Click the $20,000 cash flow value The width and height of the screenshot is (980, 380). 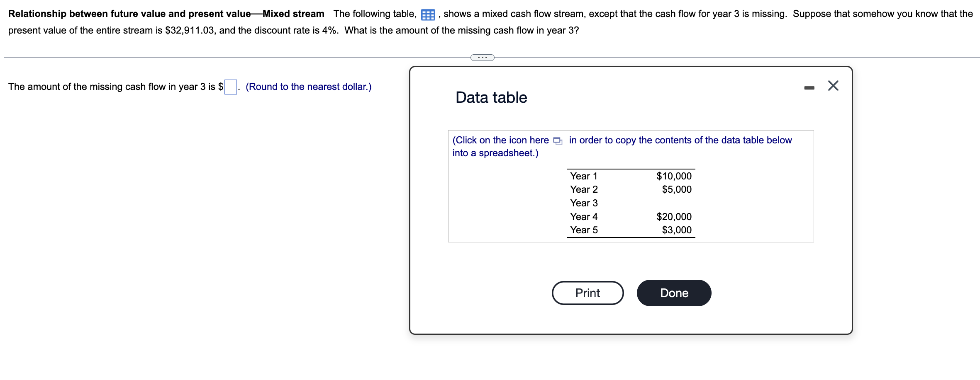point(674,217)
